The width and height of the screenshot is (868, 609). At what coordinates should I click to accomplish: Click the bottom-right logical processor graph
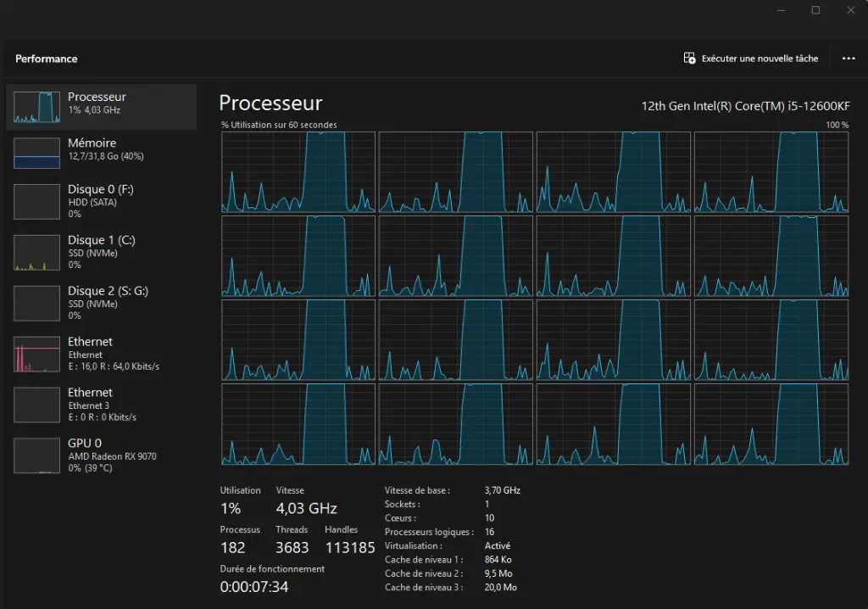[x=771, y=424]
